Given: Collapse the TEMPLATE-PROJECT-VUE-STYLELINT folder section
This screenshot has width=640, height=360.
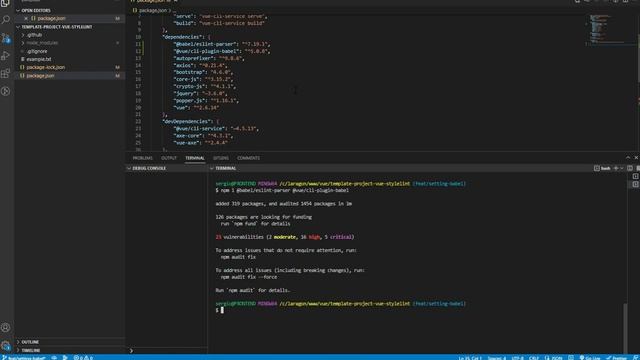Looking at the screenshot, I should click(70, 27).
